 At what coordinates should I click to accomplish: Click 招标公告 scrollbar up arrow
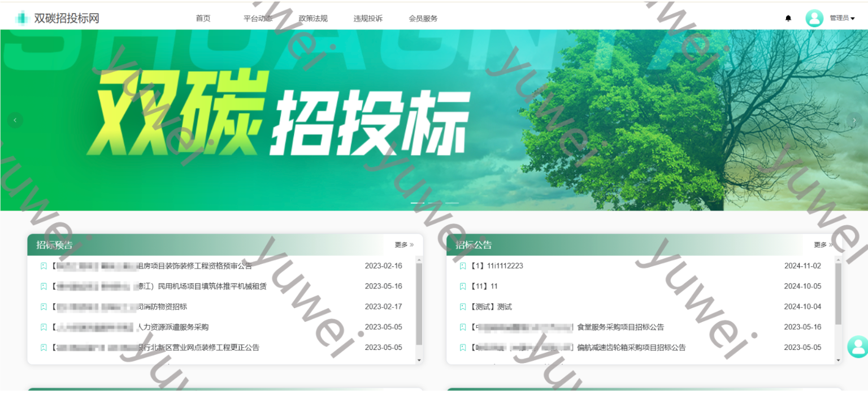pyautogui.click(x=838, y=260)
